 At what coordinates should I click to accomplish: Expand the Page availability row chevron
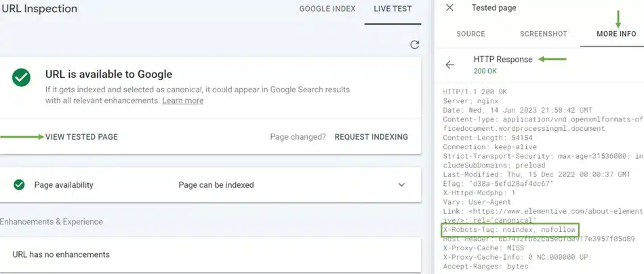402,185
